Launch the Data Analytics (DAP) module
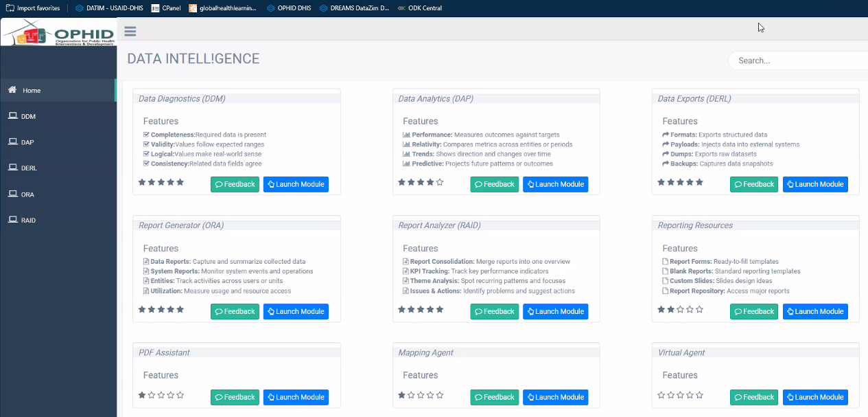868x417 pixels. [556, 184]
